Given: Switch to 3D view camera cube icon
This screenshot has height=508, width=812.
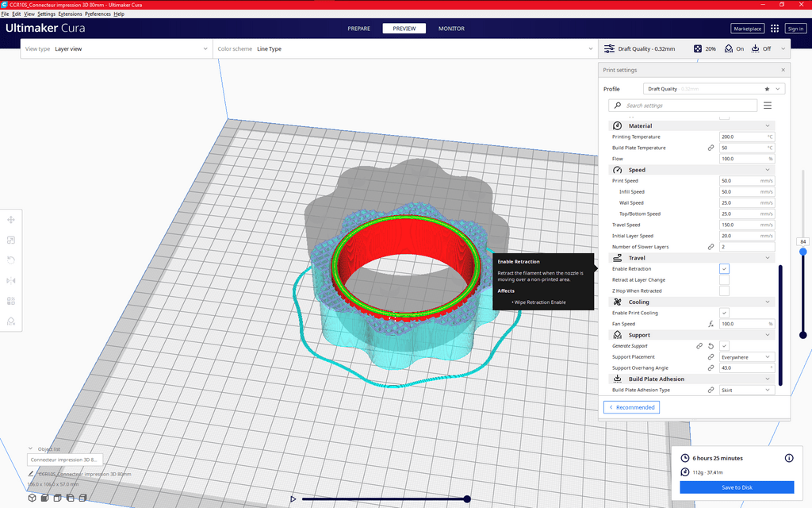Looking at the screenshot, I should click(32, 498).
